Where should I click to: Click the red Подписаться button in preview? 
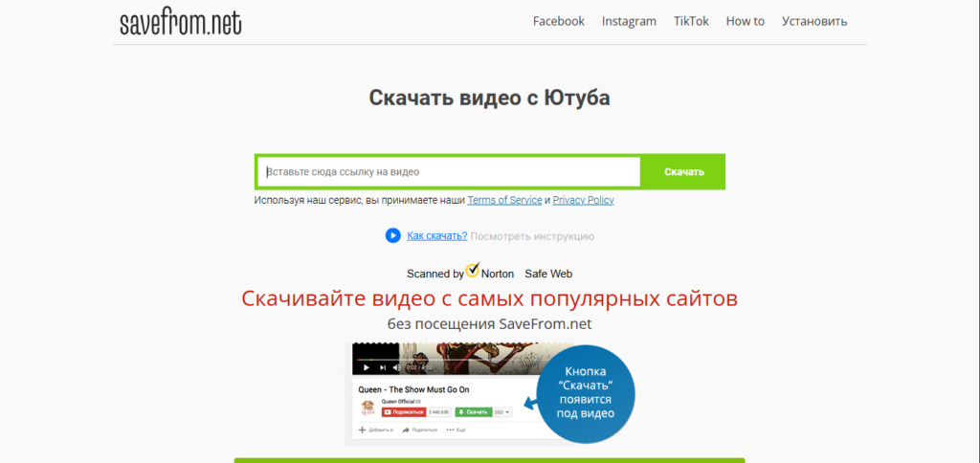404,412
